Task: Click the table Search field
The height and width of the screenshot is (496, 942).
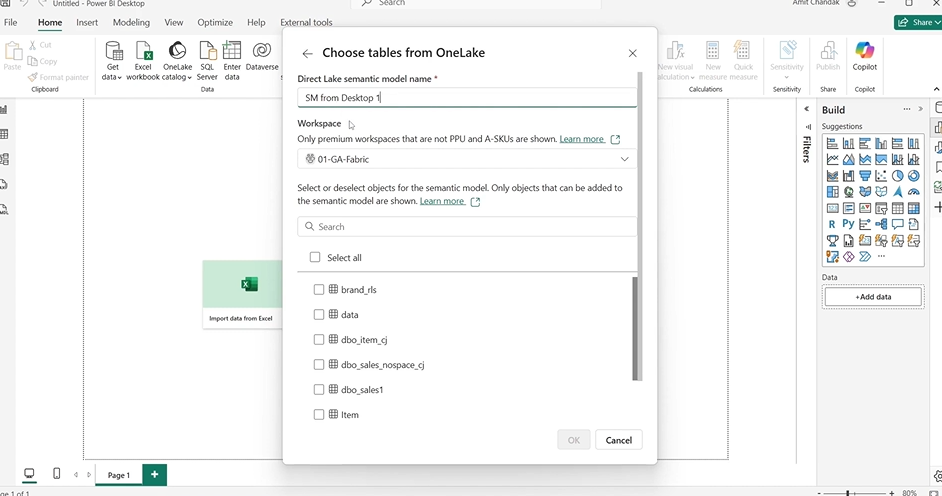Action: (467, 226)
